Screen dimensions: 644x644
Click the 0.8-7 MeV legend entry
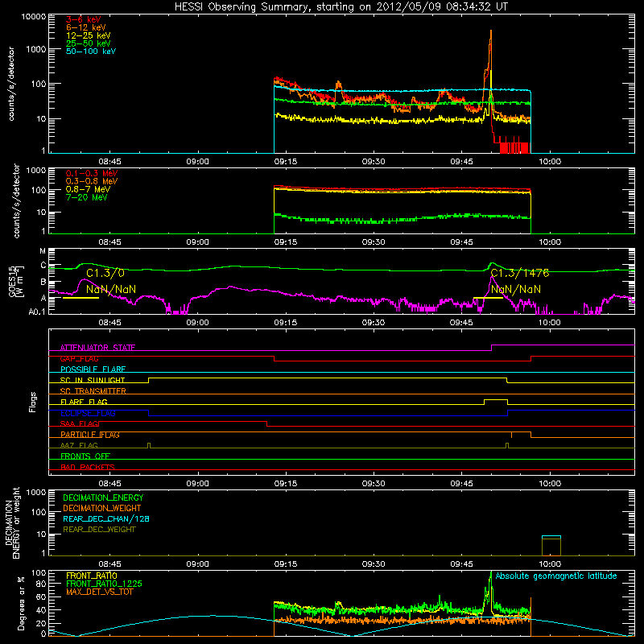click(x=88, y=189)
